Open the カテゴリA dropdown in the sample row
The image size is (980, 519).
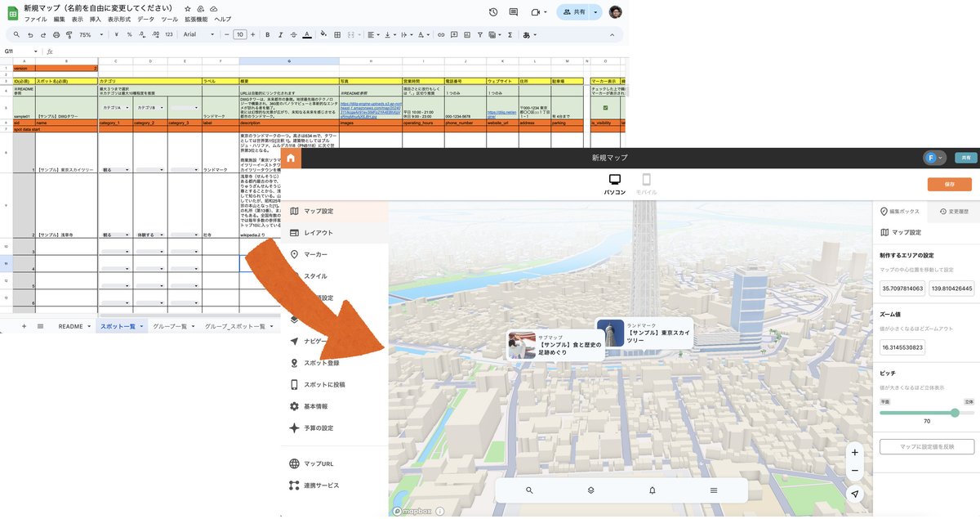[x=115, y=108]
